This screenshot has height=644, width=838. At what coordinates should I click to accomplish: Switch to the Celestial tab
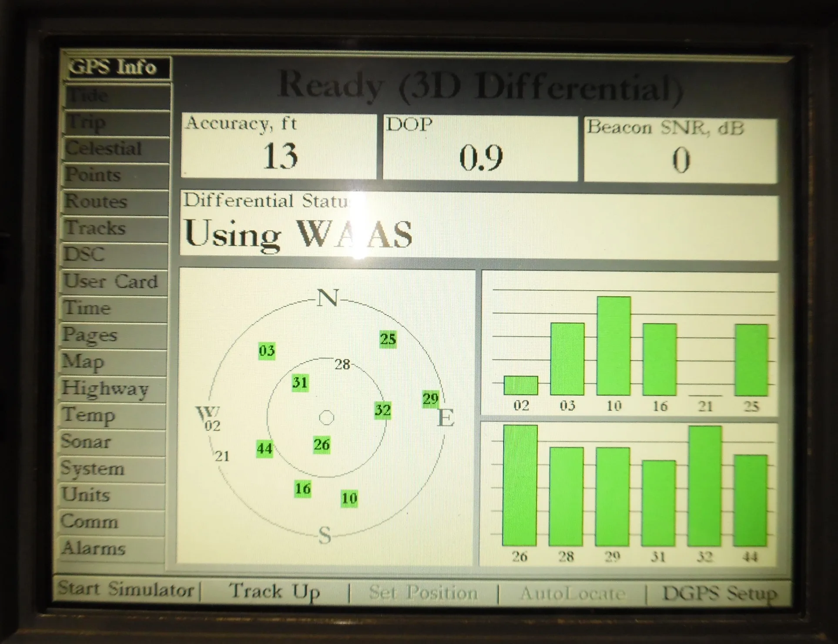pos(116,150)
